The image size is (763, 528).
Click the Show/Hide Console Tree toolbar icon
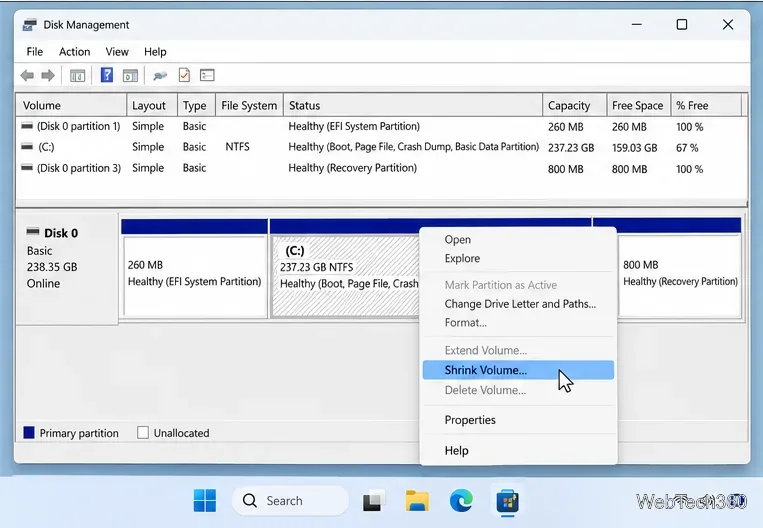77,75
